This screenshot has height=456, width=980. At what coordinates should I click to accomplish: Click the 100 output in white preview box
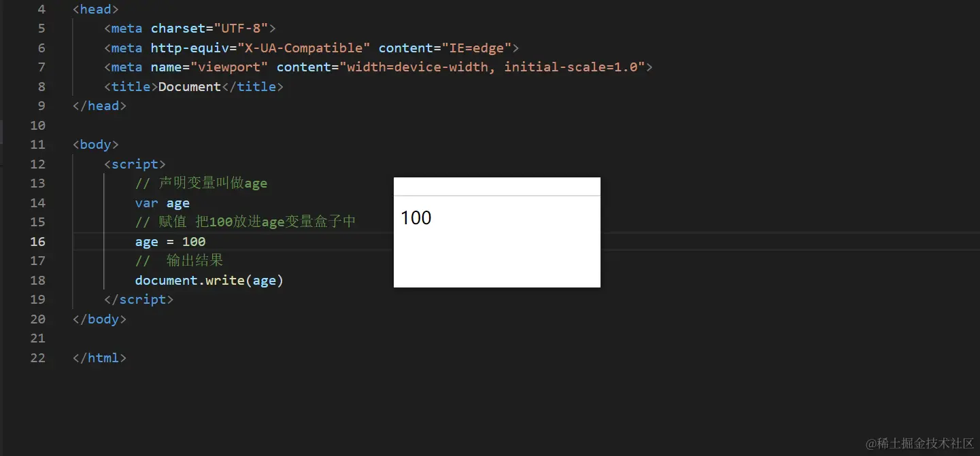click(416, 217)
